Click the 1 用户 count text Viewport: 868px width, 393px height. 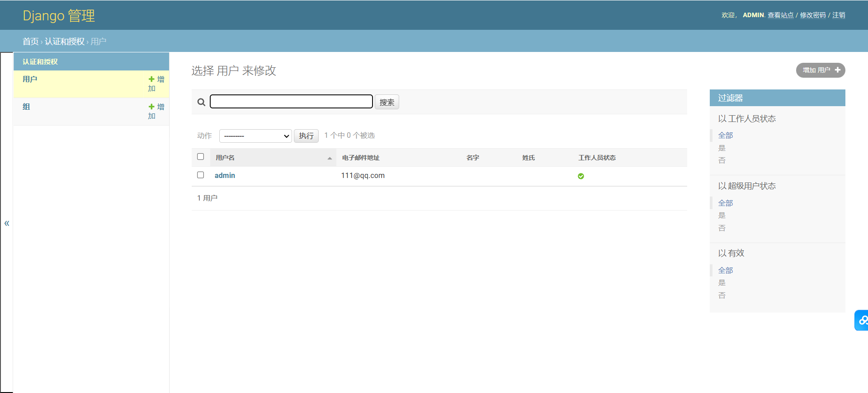pyautogui.click(x=207, y=198)
